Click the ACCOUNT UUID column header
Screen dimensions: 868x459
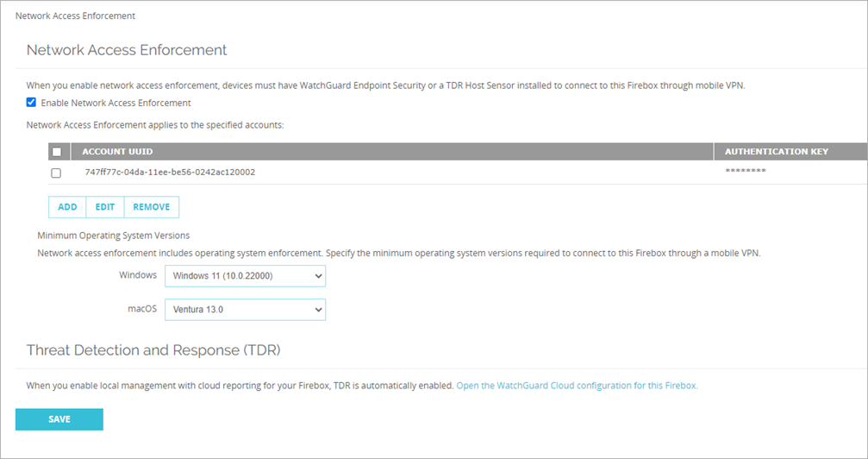tap(117, 152)
